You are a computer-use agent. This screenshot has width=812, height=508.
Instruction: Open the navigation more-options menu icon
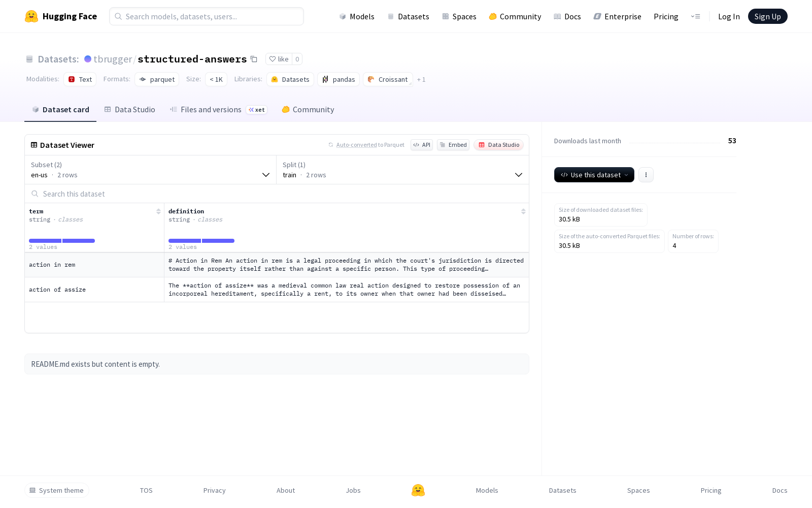pyautogui.click(x=695, y=16)
